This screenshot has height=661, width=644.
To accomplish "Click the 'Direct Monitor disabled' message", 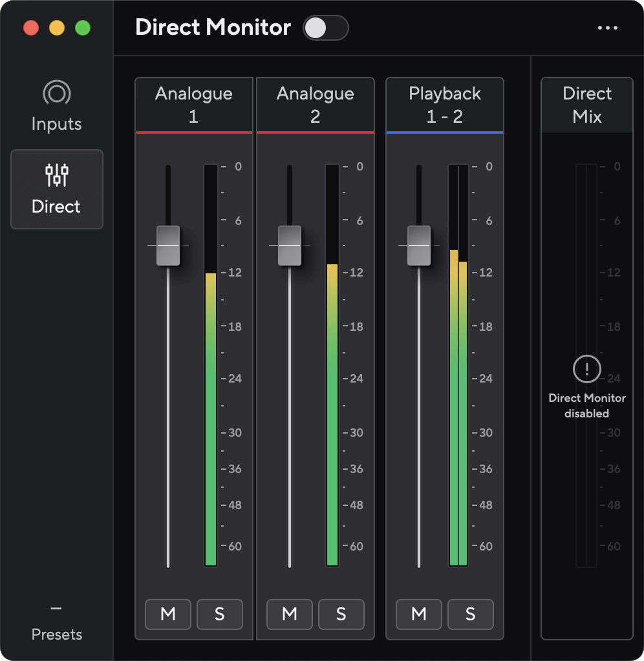I will tap(586, 406).
